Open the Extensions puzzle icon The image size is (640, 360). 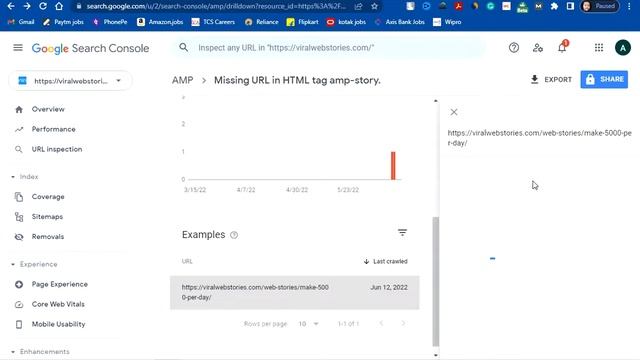(x=554, y=6)
